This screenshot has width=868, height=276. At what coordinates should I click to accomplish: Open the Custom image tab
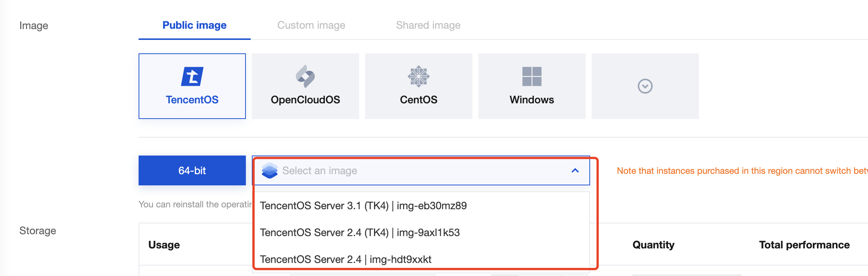(x=311, y=25)
